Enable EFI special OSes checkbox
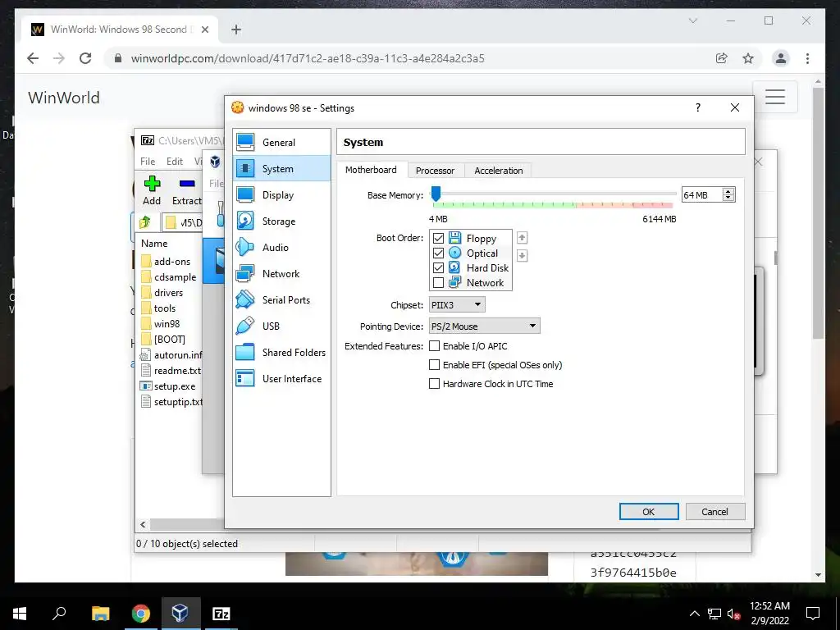Image resolution: width=840 pixels, height=630 pixels. (x=435, y=365)
